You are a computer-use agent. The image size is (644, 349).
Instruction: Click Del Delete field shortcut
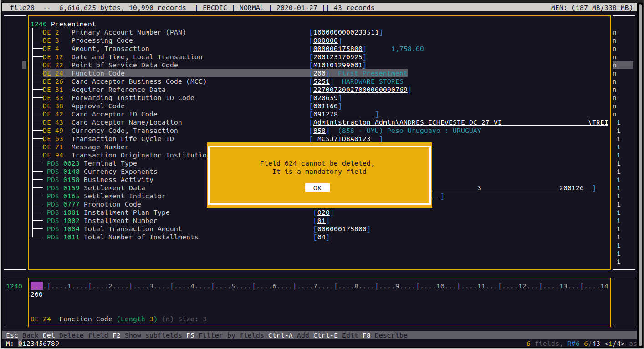(x=75, y=335)
